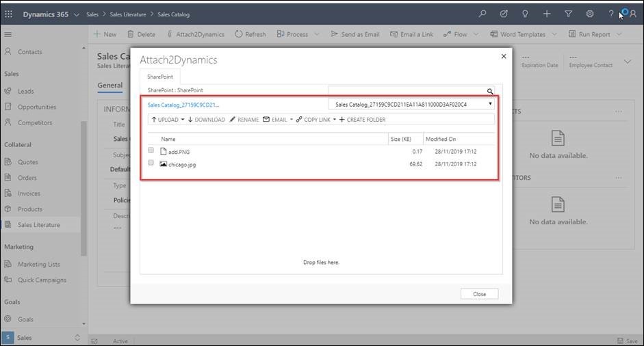This screenshot has width=644, height=346.
Task: Click the search magnifier in top bar
Action: pos(482,14)
